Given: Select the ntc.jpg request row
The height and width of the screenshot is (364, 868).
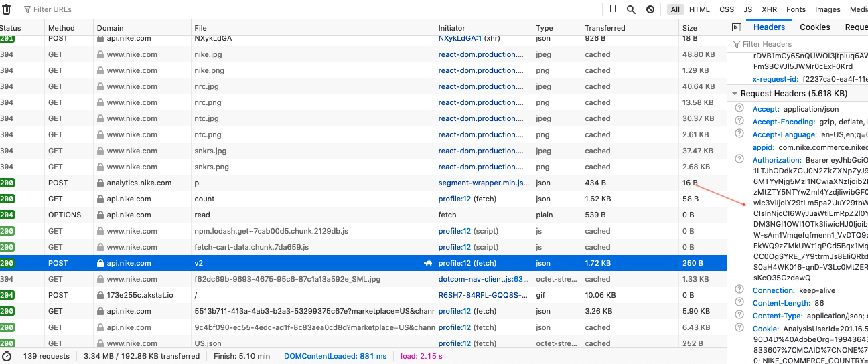Looking at the screenshot, I should (x=363, y=118).
